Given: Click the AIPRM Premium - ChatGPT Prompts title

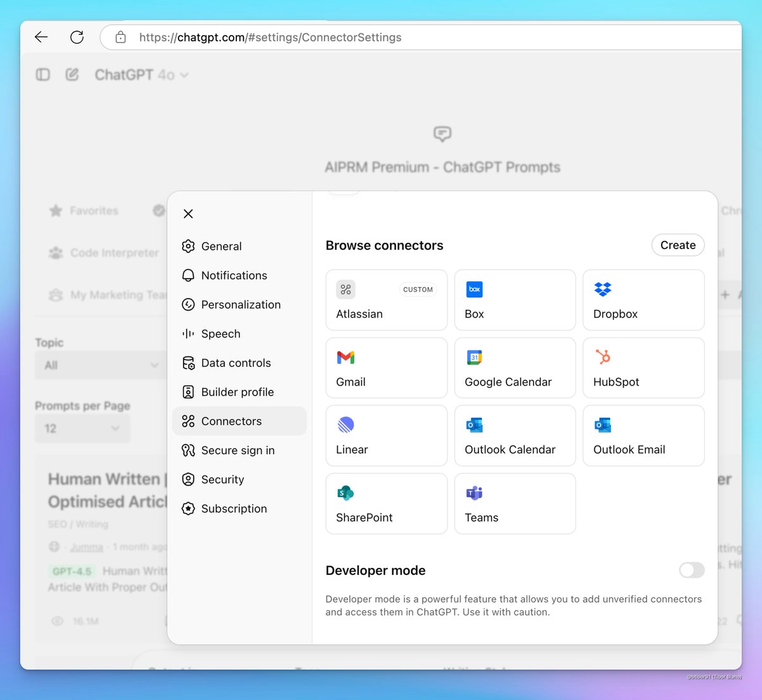Looking at the screenshot, I should pos(443,167).
